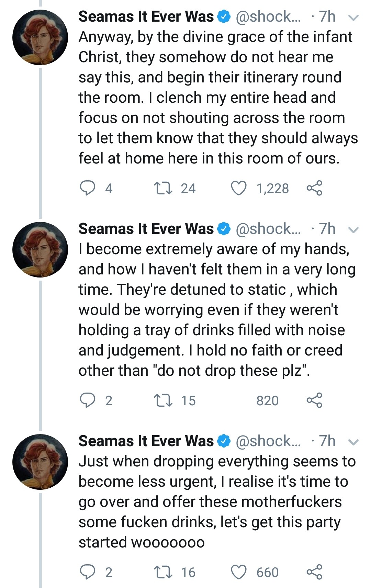Reply to the "party started woooooo" tweet

point(87,572)
